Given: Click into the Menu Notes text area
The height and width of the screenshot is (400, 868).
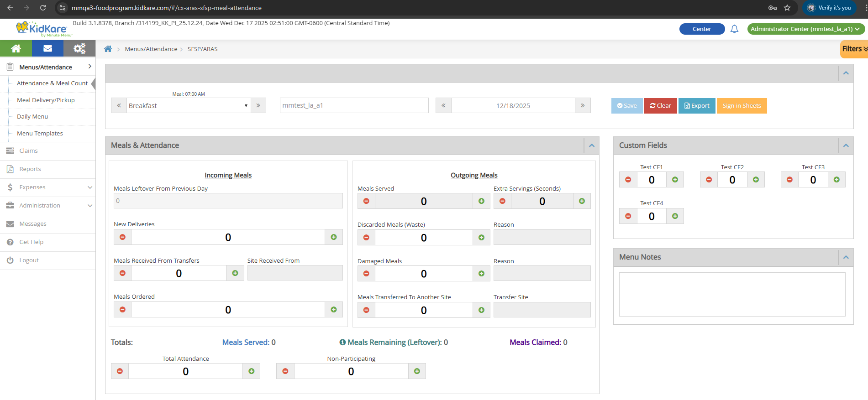Looking at the screenshot, I should point(732,294).
